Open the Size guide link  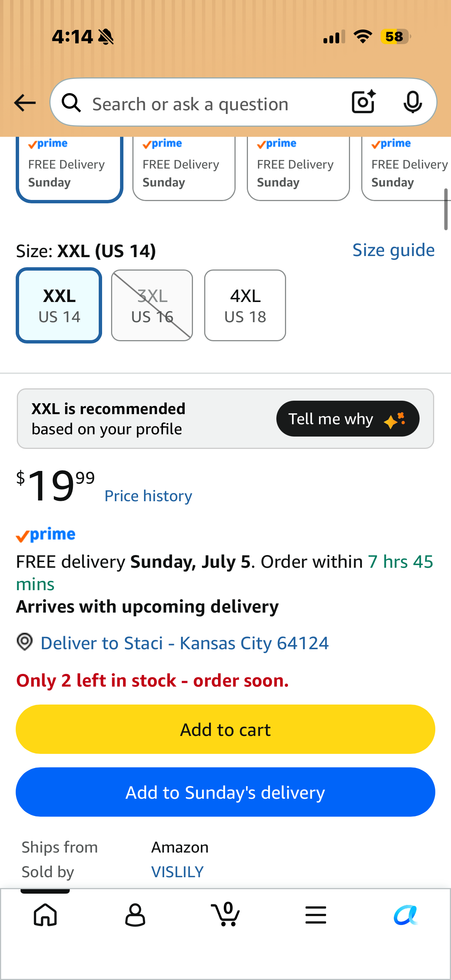point(393,250)
